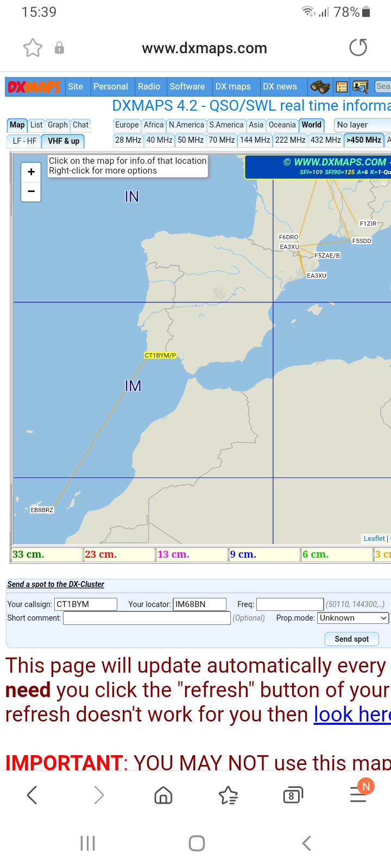Click the F5ZAE/B beacon label on map
Screen dimensions: 391x868
pyautogui.click(x=327, y=256)
